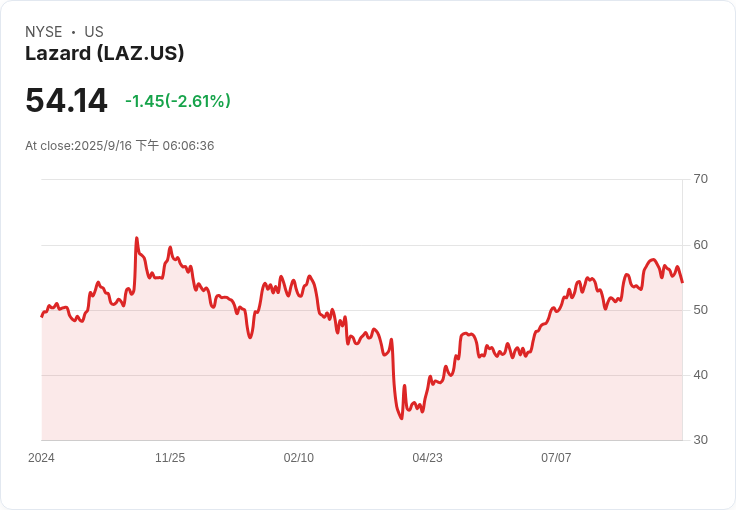Click the At close timestamp text

click(120, 146)
